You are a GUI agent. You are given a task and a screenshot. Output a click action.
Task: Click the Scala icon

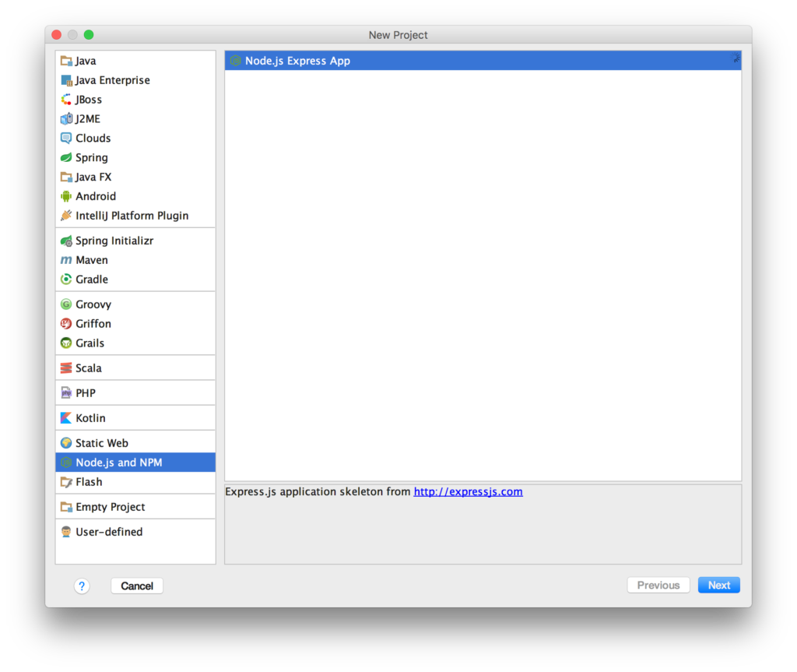66,368
